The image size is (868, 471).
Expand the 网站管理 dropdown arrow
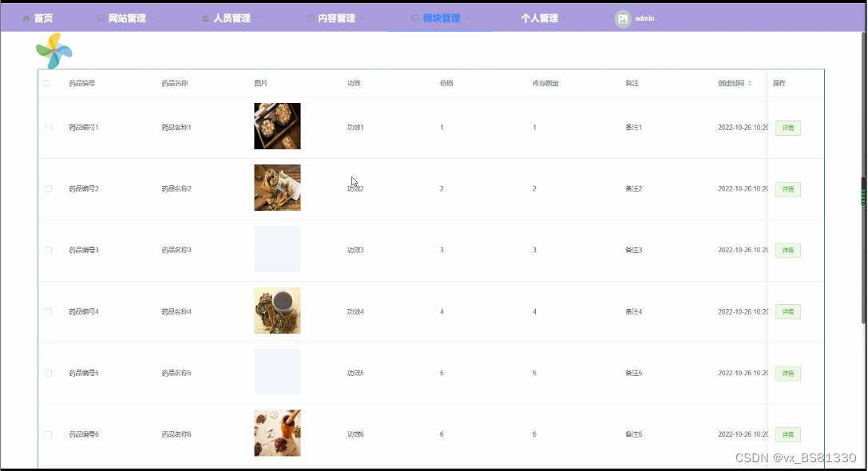coord(153,18)
